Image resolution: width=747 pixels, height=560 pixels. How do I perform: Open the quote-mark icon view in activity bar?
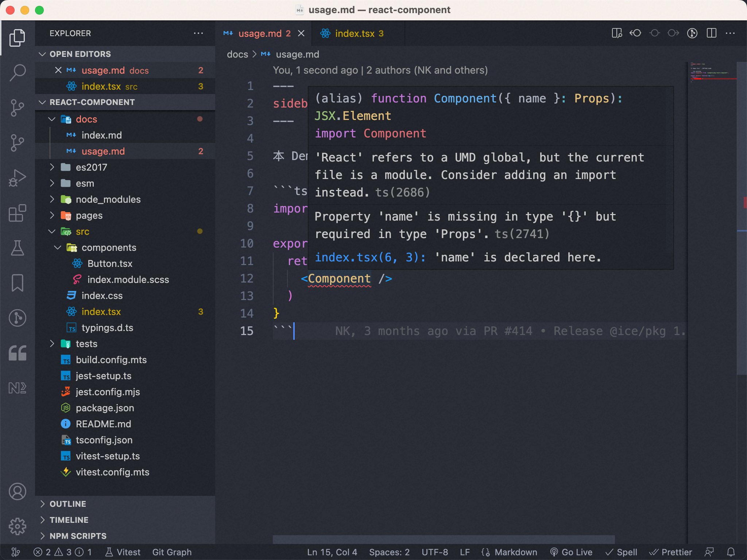17,353
